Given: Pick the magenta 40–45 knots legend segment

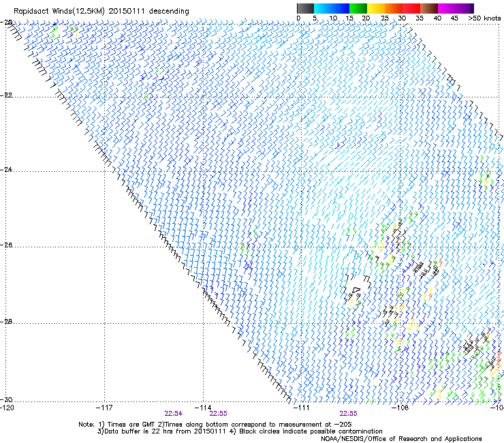Looking at the screenshot, I should coord(447,8).
